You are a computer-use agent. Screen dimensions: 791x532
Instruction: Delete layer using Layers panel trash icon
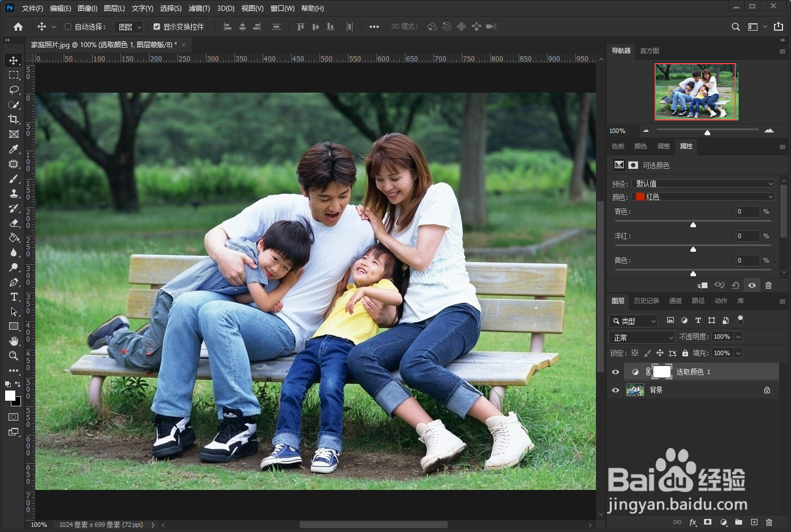click(769, 522)
